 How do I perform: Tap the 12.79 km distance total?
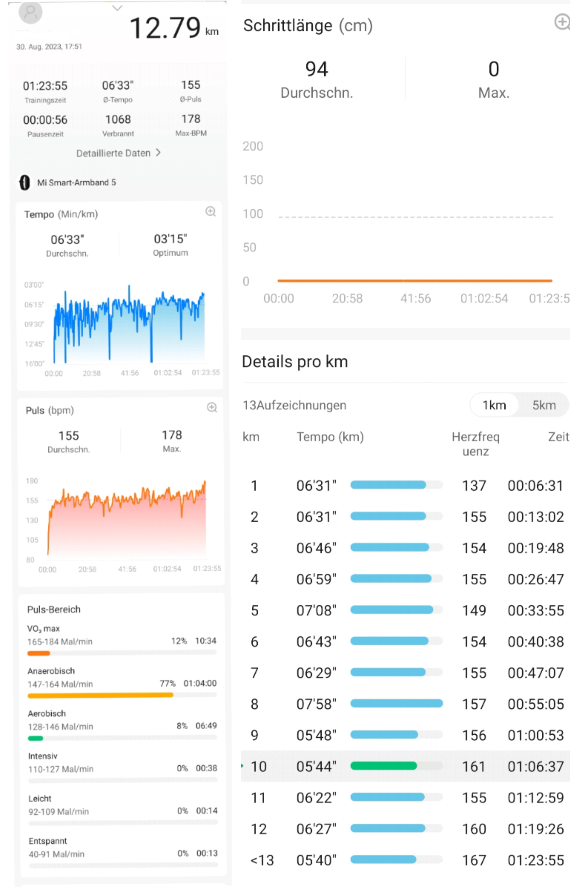(165, 28)
